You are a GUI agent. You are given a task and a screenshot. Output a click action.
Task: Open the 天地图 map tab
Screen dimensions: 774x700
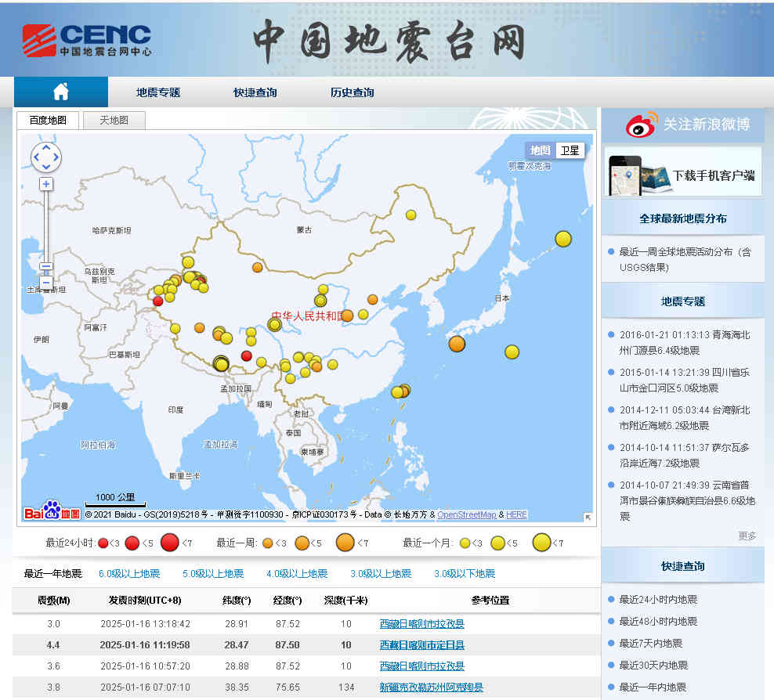click(x=115, y=120)
